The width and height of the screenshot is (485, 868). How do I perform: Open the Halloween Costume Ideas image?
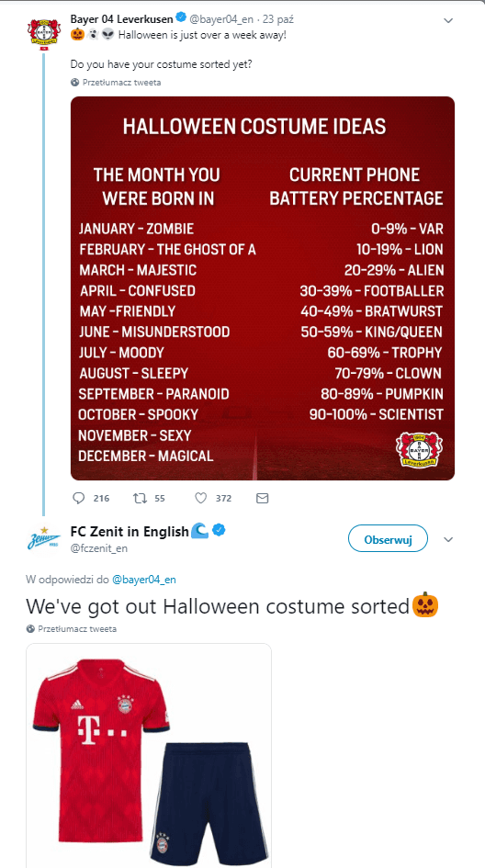tap(263, 288)
